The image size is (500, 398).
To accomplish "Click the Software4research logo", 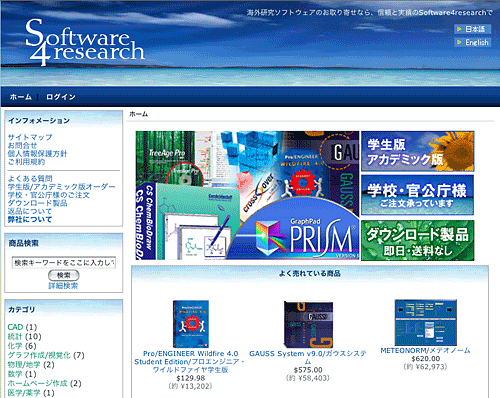I will click(x=85, y=42).
